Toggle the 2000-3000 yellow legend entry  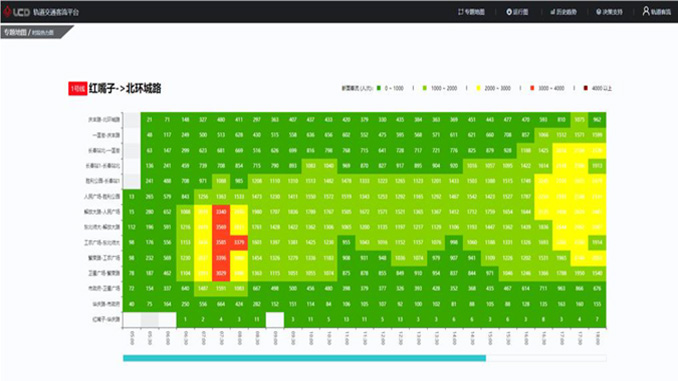tap(493, 88)
